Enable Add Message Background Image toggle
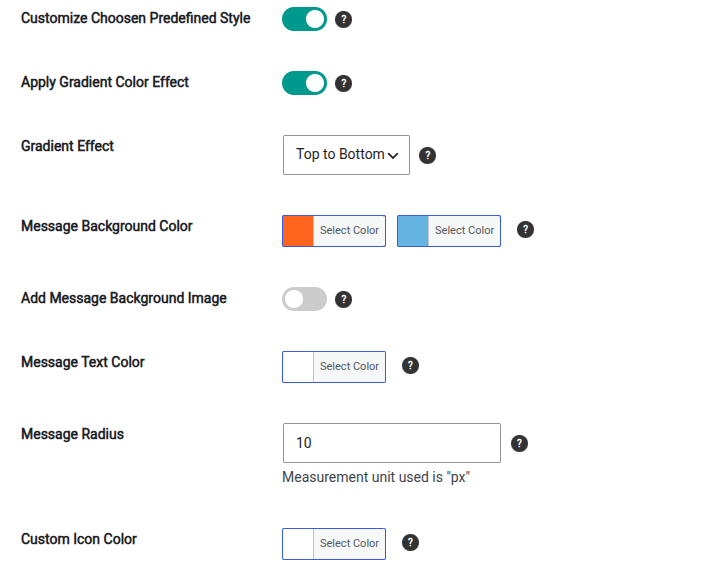This screenshot has width=716, height=574. 304,299
